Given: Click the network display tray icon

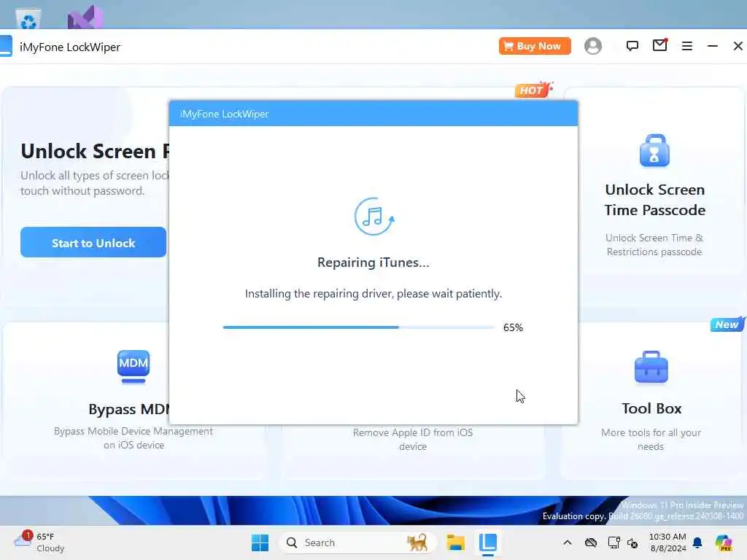Looking at the screenshot, I should click(614, 542).
